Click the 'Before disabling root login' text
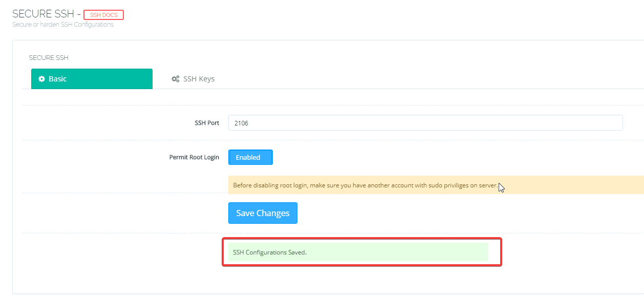Viewport: 644px width, 297px height. point(270,185)
